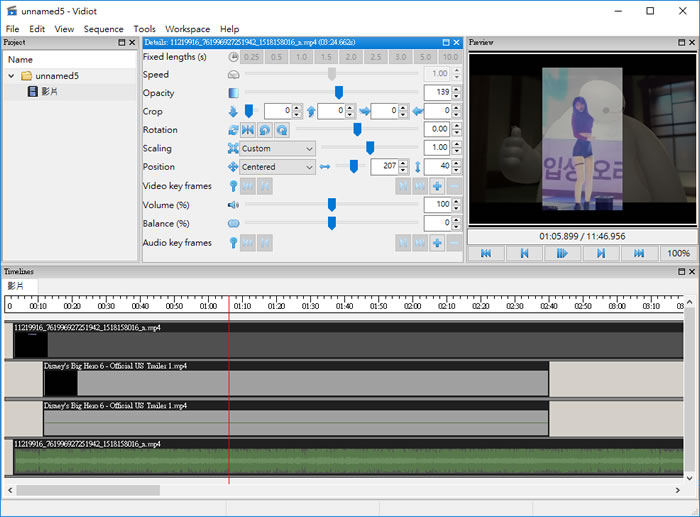Click the Opacity value field showing 139

[436, 93]
